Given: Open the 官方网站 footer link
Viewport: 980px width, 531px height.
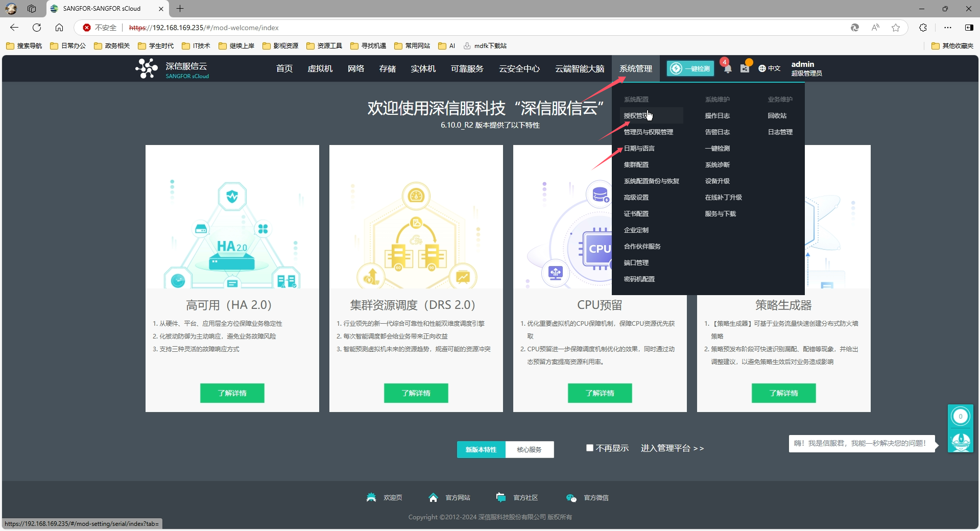Looking at the screenshot, I should pyautogui.click(x=449, y=497).
